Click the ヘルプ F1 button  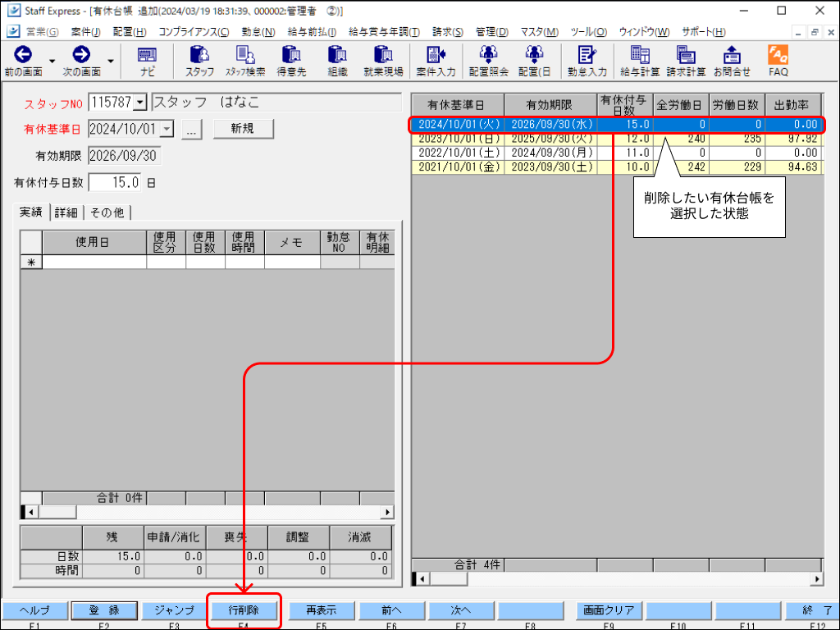[x=34, y=610]
